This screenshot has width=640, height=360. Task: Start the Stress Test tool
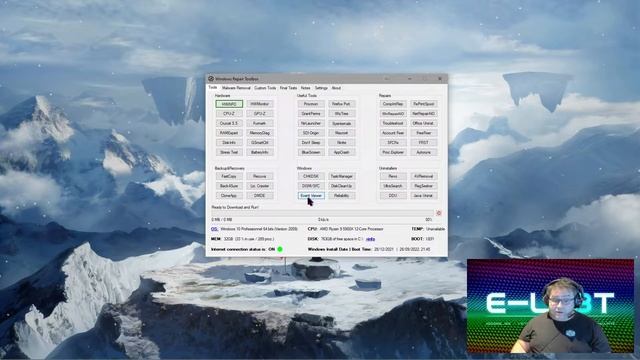pos(229,152)
